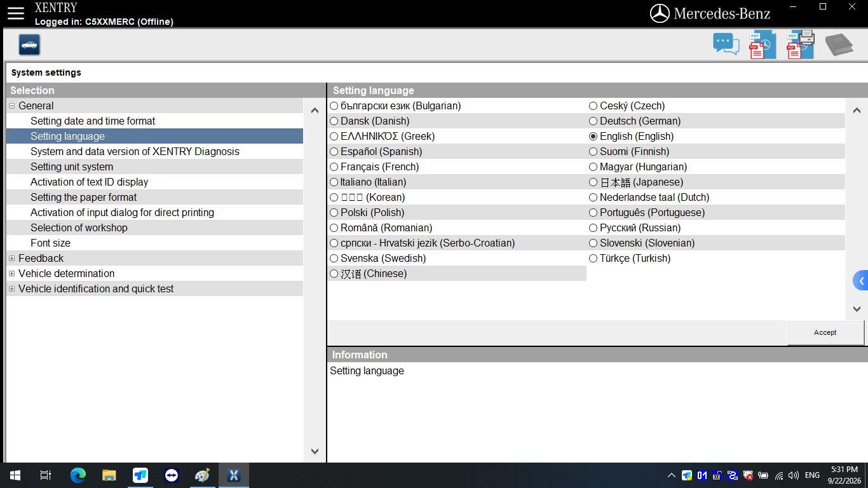868x488 pixels.
Task: Click the padlock tray icon
Action: [x=717, y=475]
